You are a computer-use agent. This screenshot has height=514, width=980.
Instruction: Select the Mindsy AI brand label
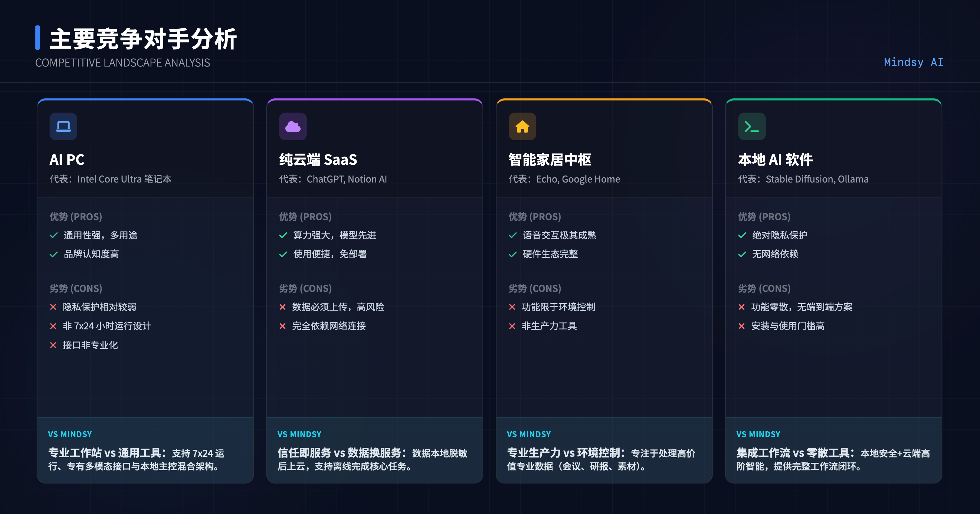913,62
